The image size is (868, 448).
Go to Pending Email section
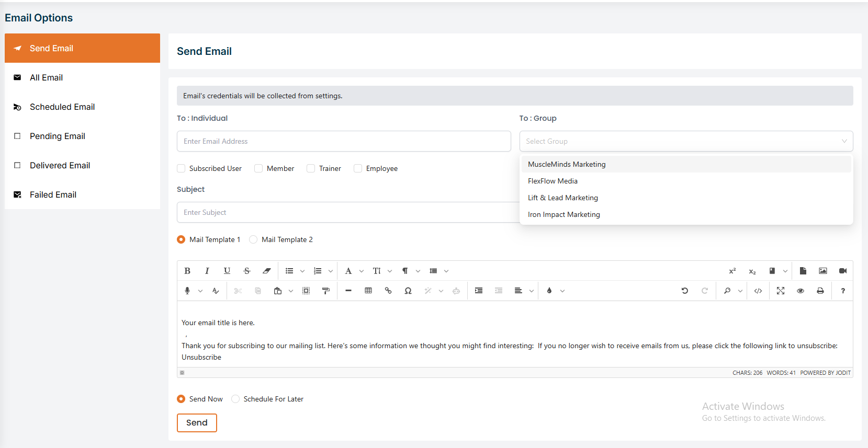tap(82, 136)
